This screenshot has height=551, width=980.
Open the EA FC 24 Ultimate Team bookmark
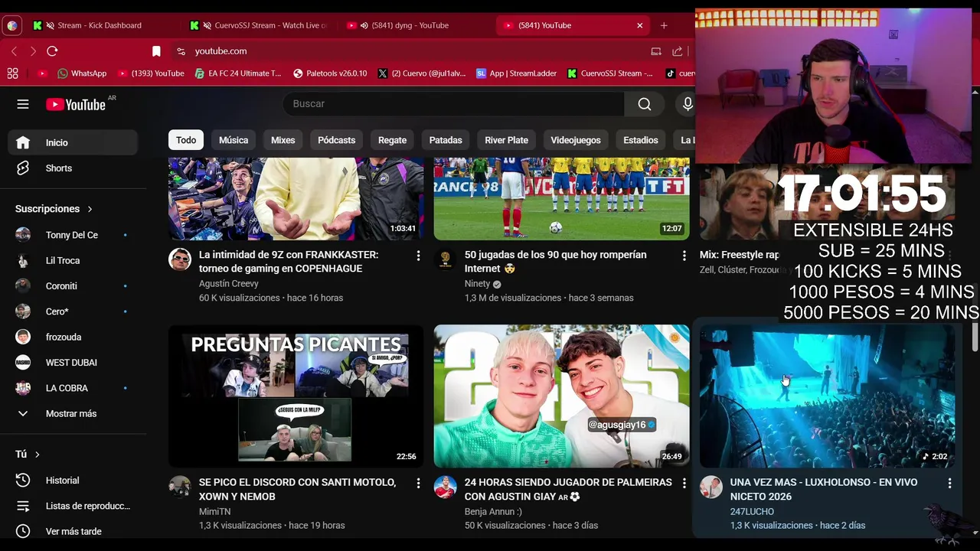[238, 73]
